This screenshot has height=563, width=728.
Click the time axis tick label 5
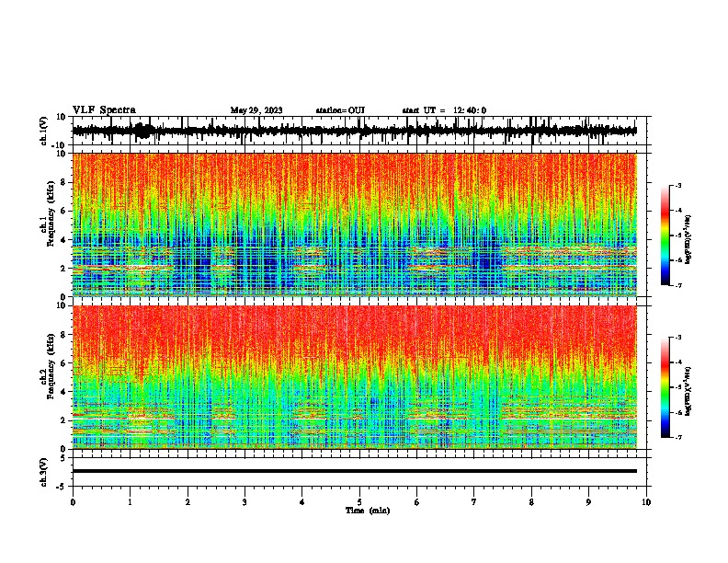coord(359,502)
